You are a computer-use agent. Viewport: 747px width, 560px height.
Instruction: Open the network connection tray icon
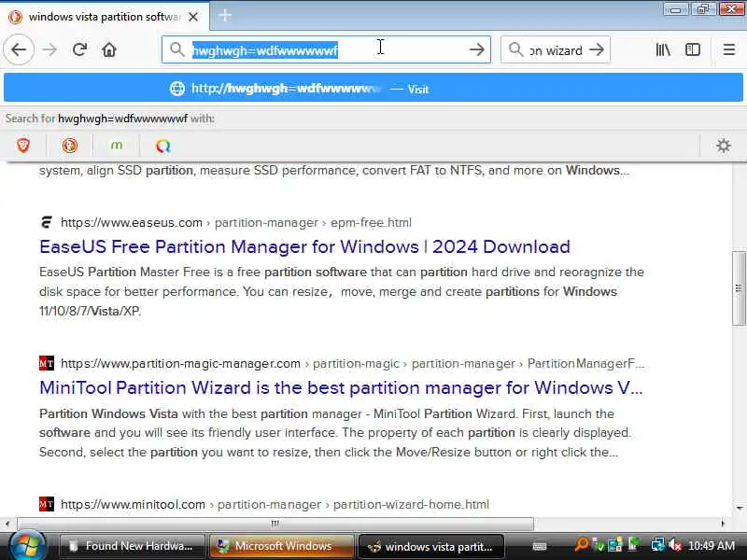[x=658, y=545]
